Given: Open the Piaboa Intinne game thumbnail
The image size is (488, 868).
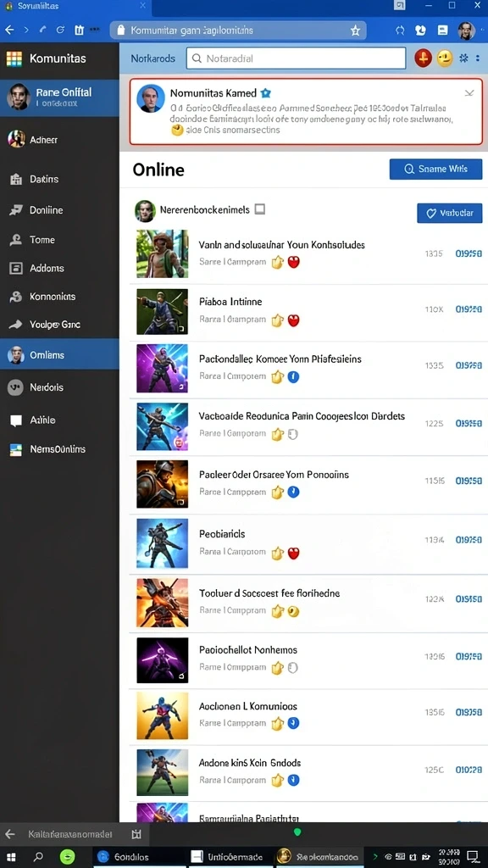Looking at the screenshot, I should tap(162, 312).
